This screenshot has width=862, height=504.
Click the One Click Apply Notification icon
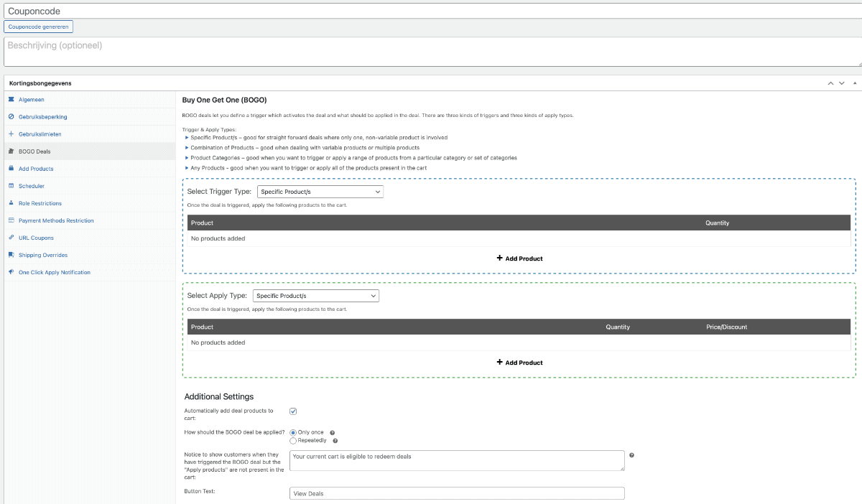(11, 272)
